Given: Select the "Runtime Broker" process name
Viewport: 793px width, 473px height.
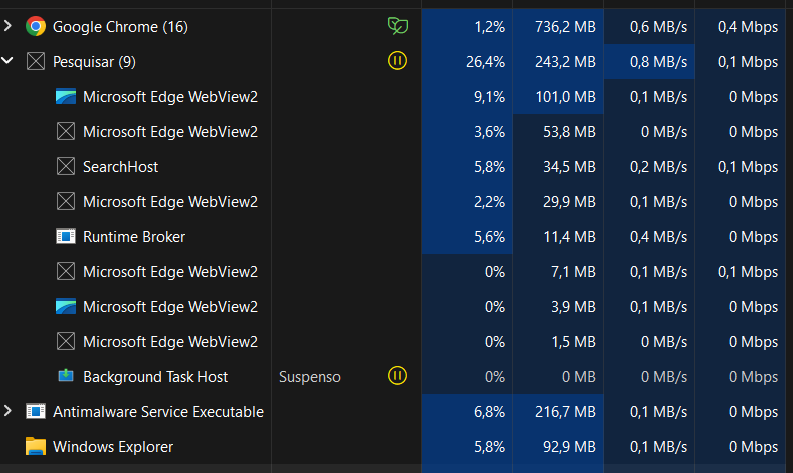Looking at the screenshot, I should (x=134, y=237).
